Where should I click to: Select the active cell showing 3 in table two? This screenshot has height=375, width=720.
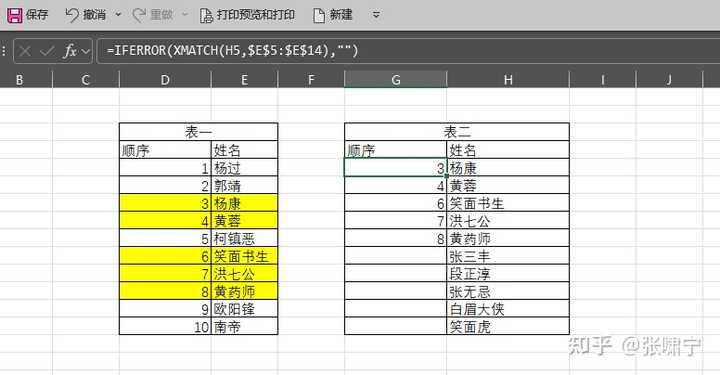pyautogui.click(x=396, y=168)
